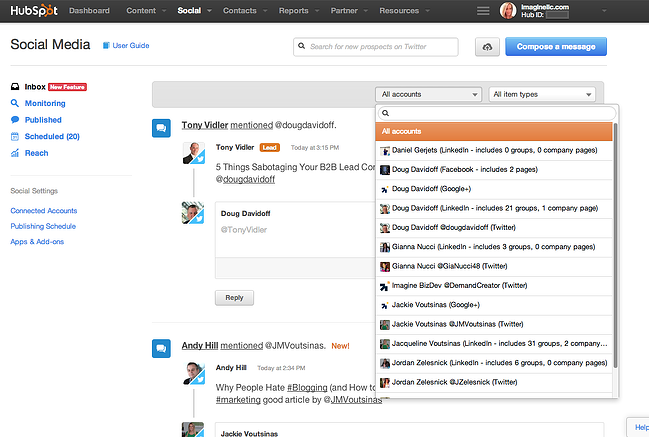Open the Content nav item
The height and width of the screenshot is (437, 649).
(x=141, y=11)
